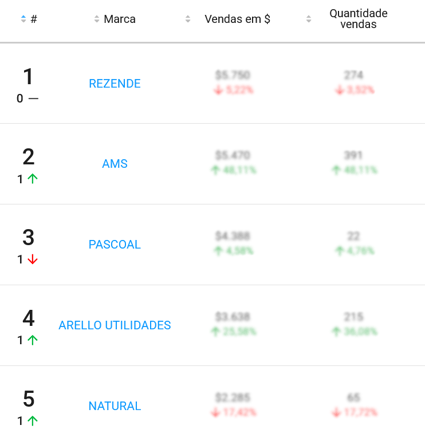Image resolution: width=425 pixels, height=437 pixels.
Task: Click REZENDE blurred sales value
Action: pos(233,75)
